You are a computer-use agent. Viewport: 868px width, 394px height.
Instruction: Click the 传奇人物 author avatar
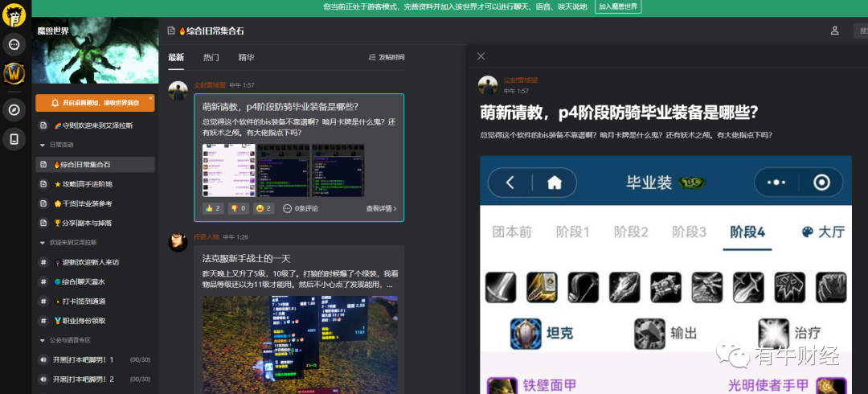click(178, 243)
